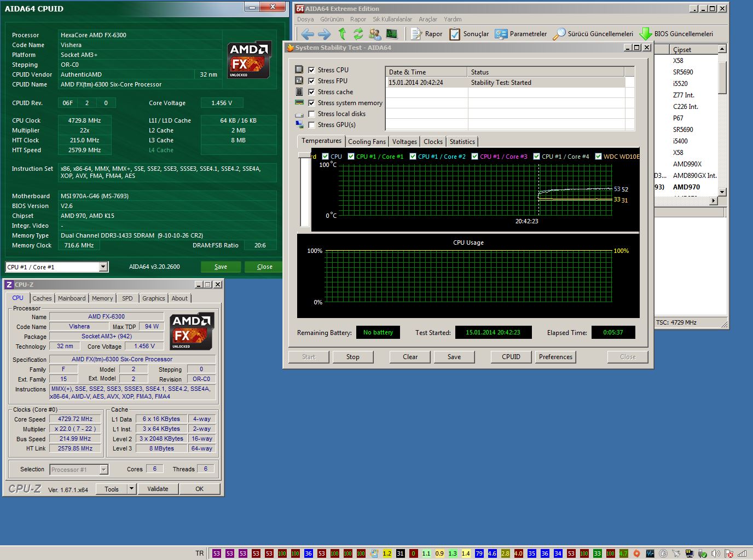Toggle CPU #1 / Core #2 graph checkbox

click(x=413, y=157)
